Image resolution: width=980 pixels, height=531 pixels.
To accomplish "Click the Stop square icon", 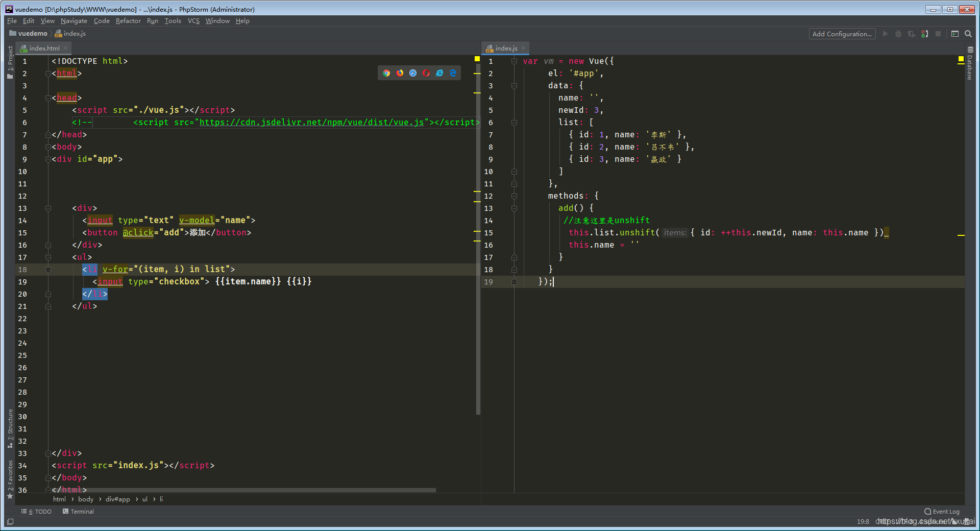I will 938,34.
